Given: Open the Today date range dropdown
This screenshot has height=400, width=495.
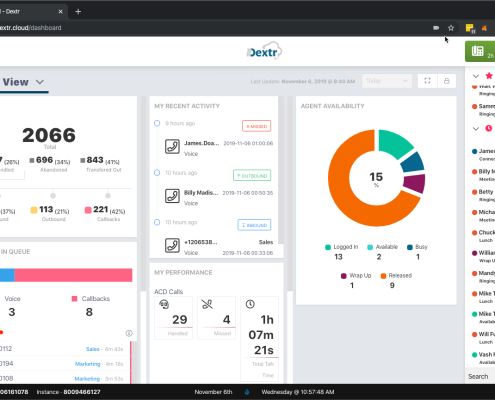Looking at the screenshot, I should 387,81.
